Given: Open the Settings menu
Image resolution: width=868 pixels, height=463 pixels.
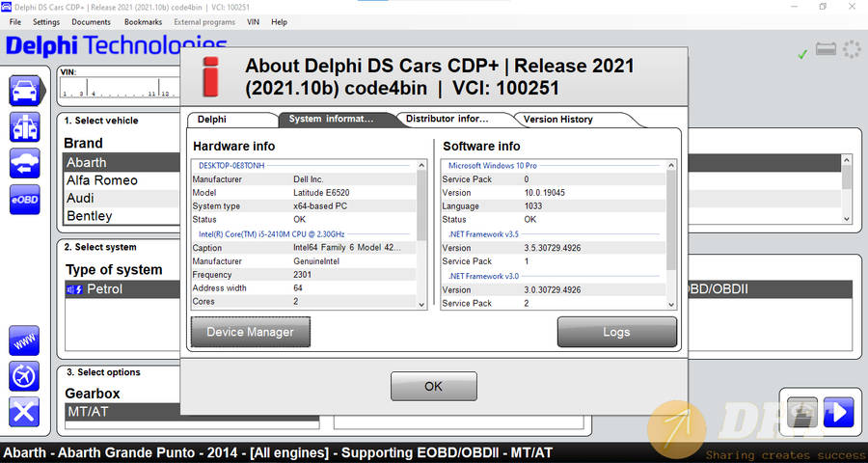Looking at the screenshot, I should [46, 22].
